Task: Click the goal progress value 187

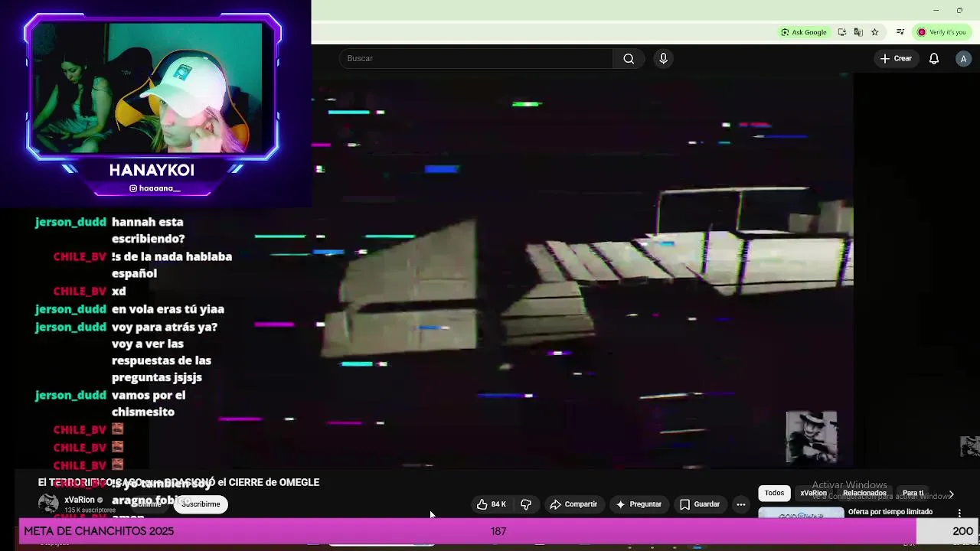Action: 498,531
